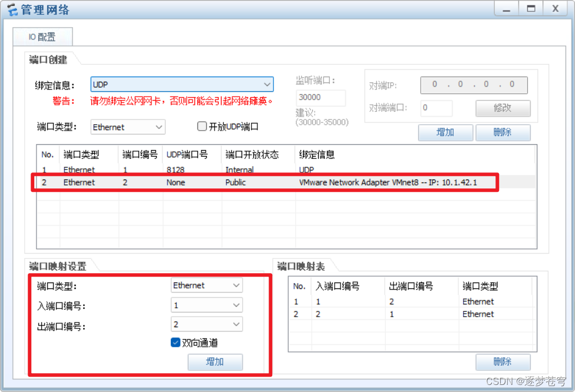Screen dimensions: 575x392
Task: Click the 端口编号 column header in the port list
Action: point(140,155)
